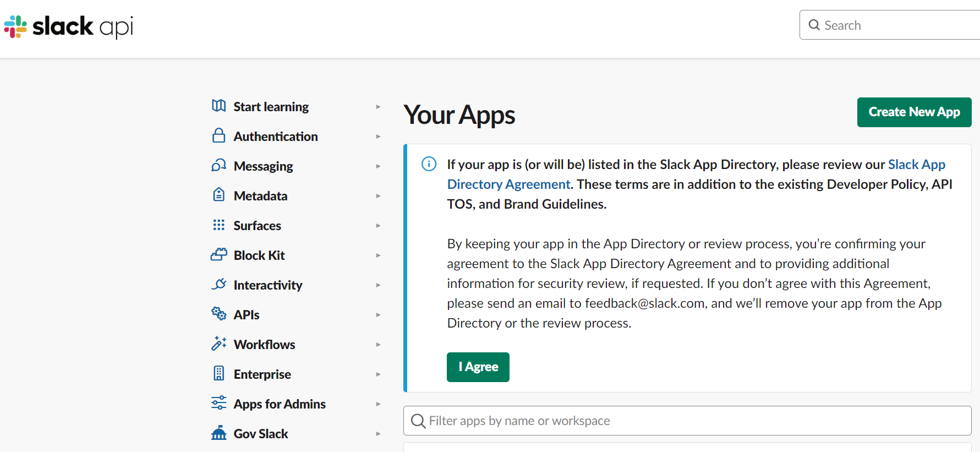Expand the Messaging section arrow
This screenshot has height=452, width=980.
coord(378,166)
